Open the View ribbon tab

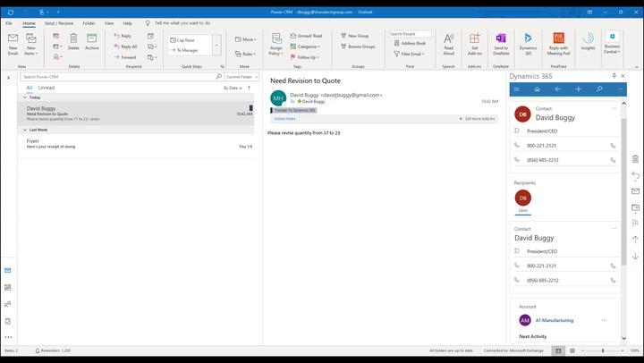click(x=109, y=22)
